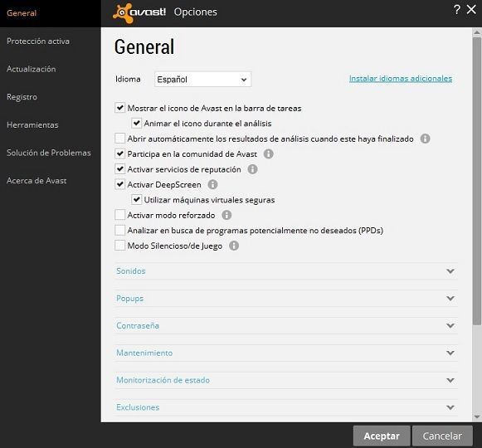Open the help question mark icon

tap(457, 9)
